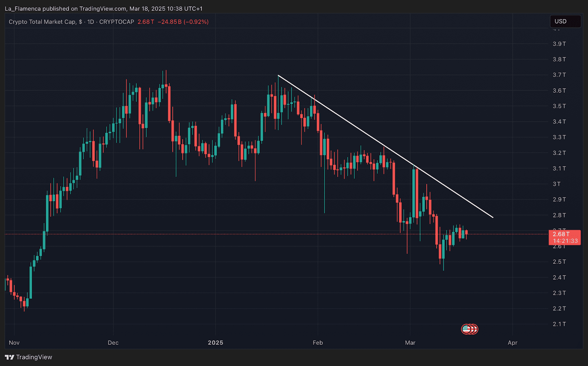Image resolution: width=588 pixels, height=366 pixels.
Task: Click the 2025 label on time axis
Action: [215, 342]
